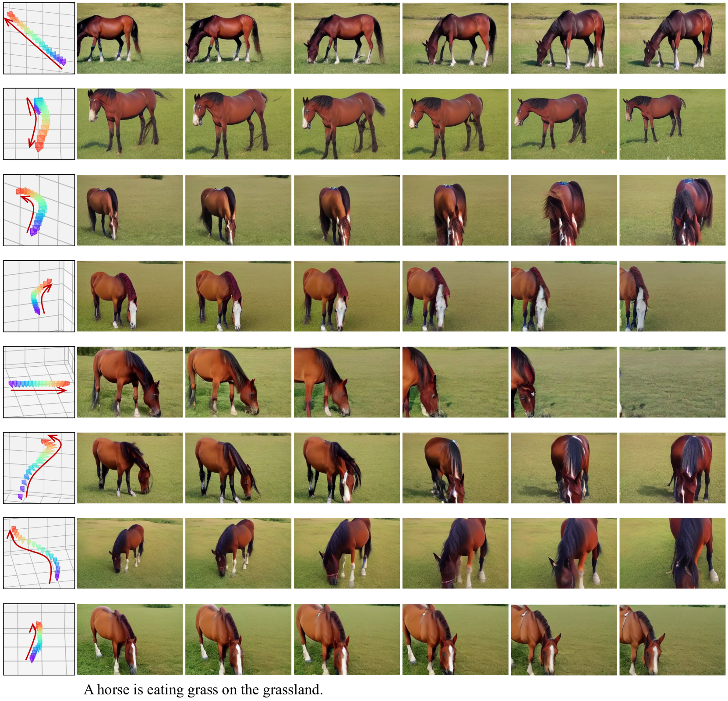Select the fourth row's small trajectory curving up-right

[39, 296]
